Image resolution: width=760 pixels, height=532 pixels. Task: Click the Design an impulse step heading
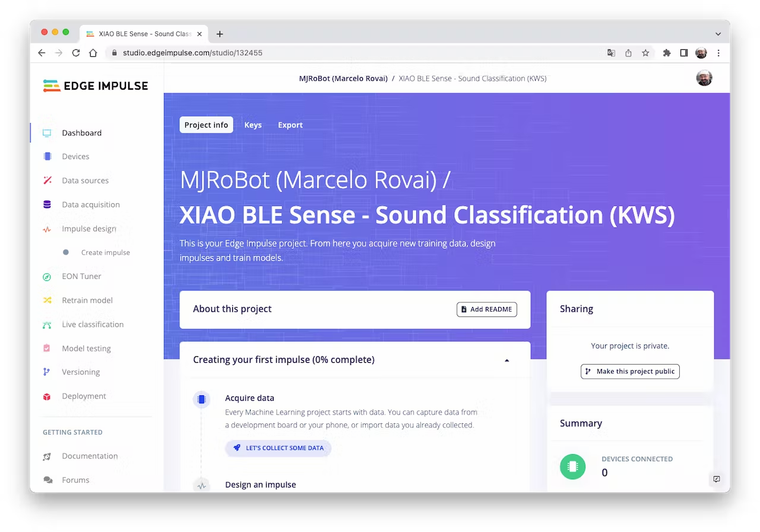point(261,484)
